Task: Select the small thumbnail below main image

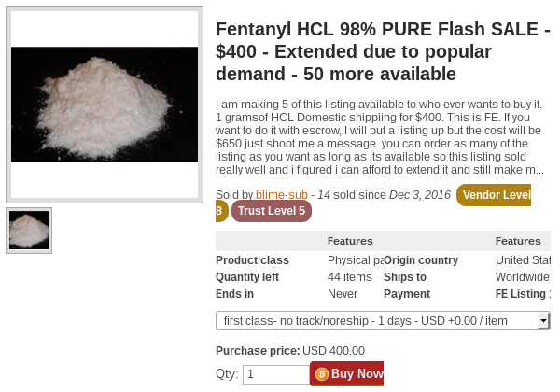Action: (29, 231)
